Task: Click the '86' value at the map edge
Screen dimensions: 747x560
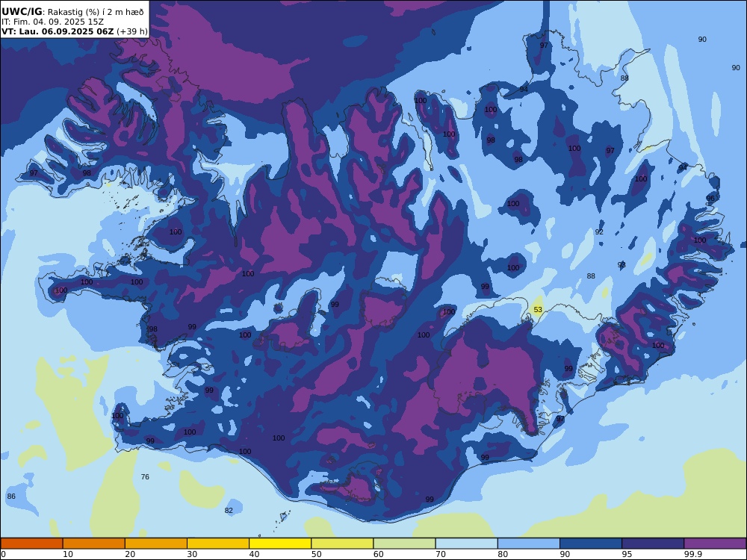Action: [11, 497]
